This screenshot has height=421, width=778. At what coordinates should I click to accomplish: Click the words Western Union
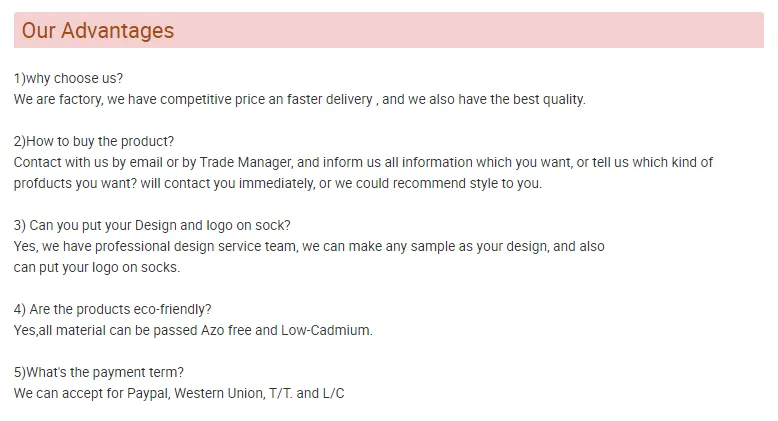(x=220, y=393)
